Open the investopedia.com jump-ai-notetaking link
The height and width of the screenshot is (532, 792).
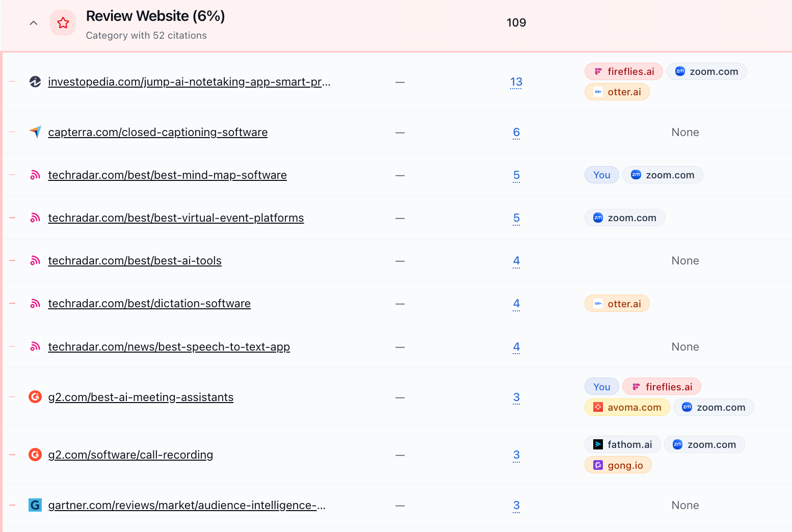(x=189, y=82)
